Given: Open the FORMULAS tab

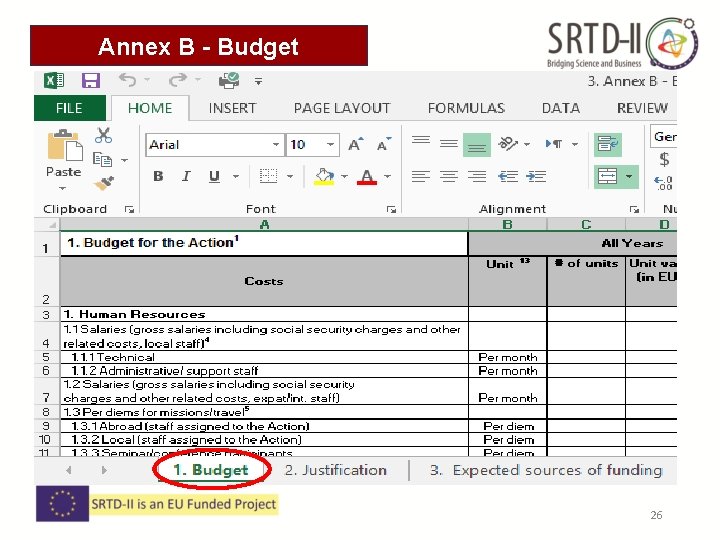Looking at the screenshot, I should click(466, 108).
